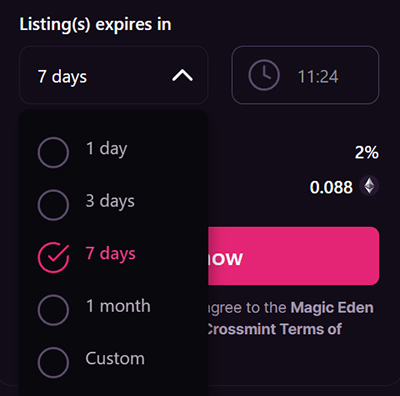Click the Ethereum icon next to 0.088

369,186
